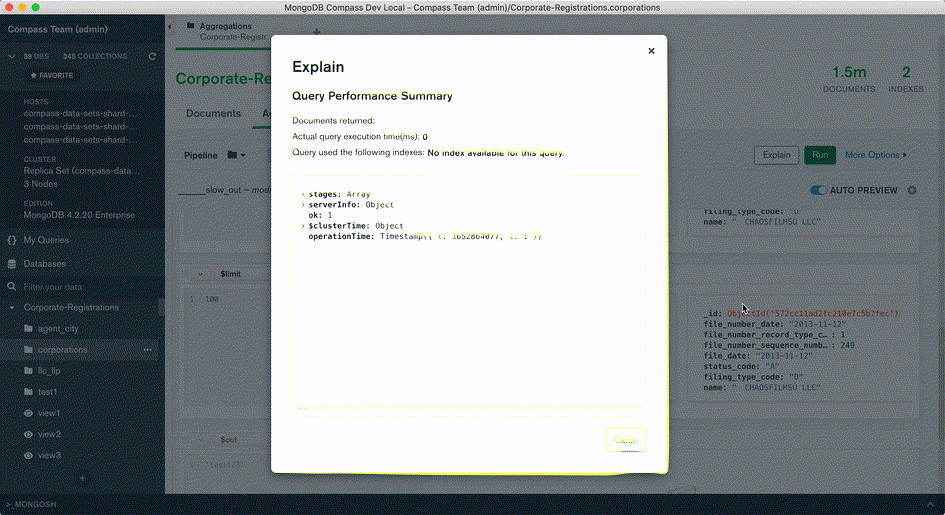Add a new workspace tab
This screenshot has height=515, width=945.
click(x=316, y=31)
